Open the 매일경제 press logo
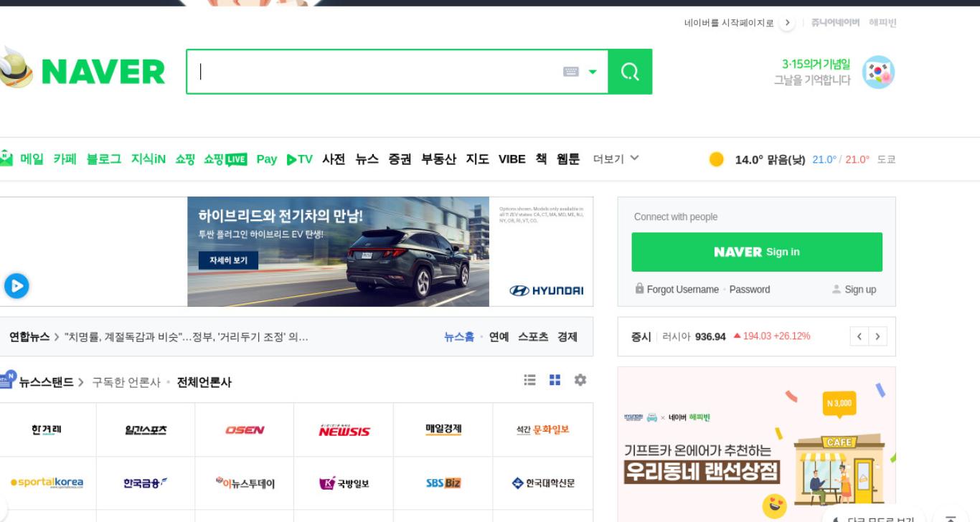This screenshot has height=522, width=980. tap(443, 430)
